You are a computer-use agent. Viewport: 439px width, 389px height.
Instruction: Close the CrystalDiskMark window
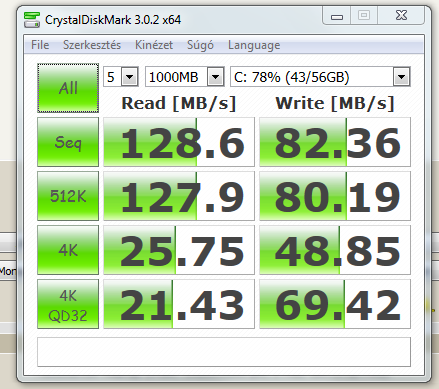click(401, 15)
